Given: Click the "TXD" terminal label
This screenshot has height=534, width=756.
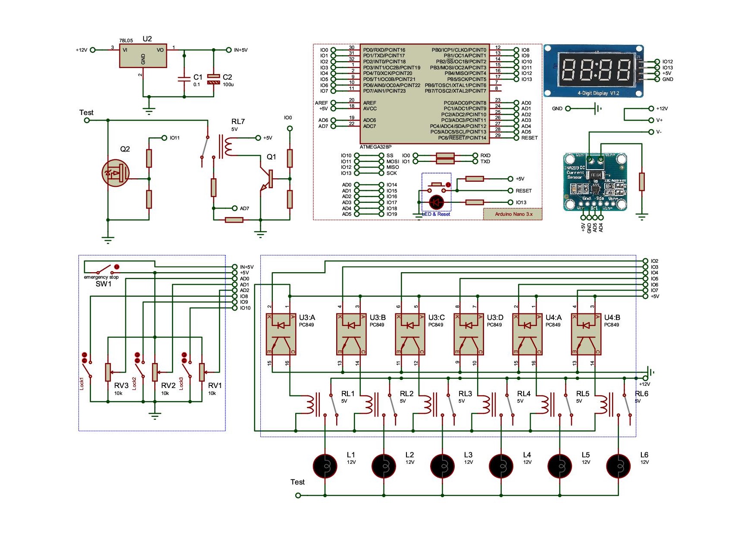Looking at the screenshot, I should (x=485, y=161).
